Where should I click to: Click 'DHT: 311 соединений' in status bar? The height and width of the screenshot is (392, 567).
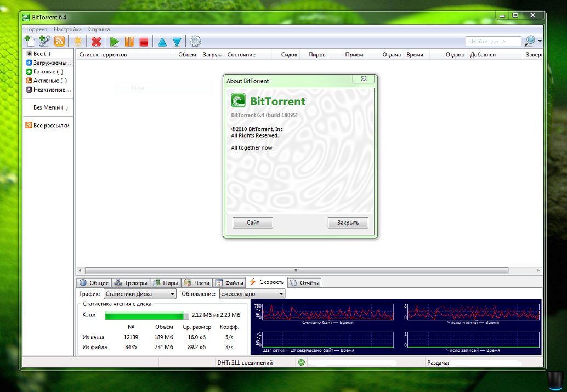pos(245,363)
